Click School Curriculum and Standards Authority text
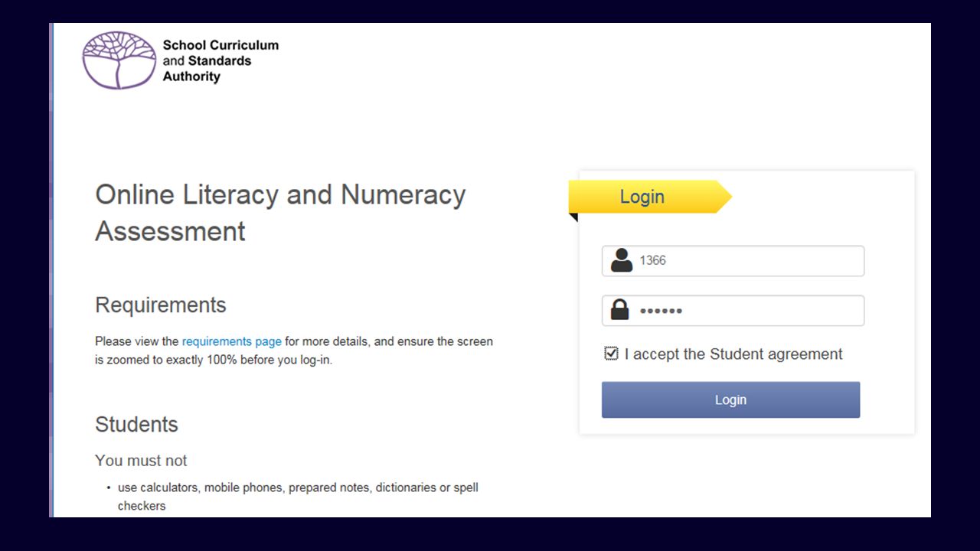 [220, 60]
